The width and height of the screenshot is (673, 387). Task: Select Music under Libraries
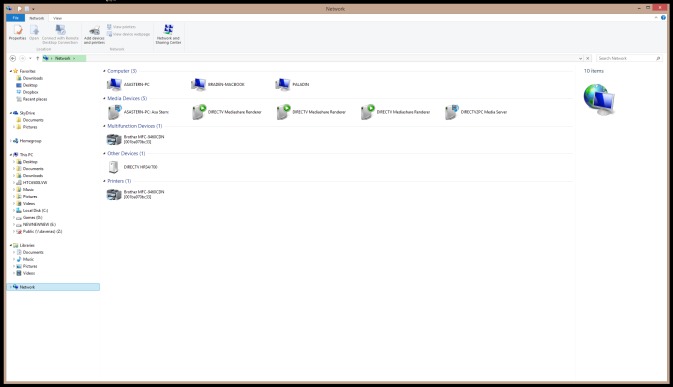[x=25, y=259]
